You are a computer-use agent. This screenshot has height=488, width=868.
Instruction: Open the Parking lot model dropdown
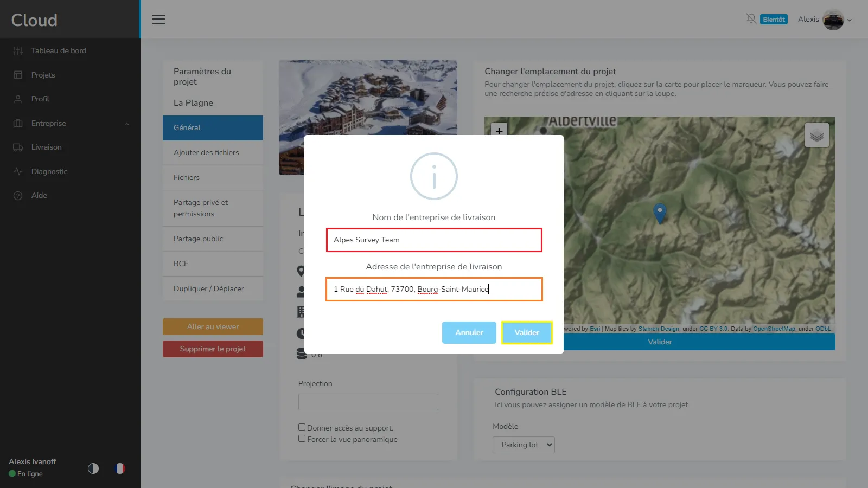524,445
